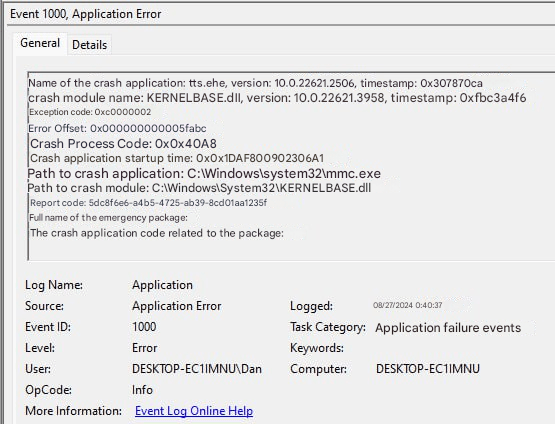This screenshot has width=555, height=424.
Task: Click the Log Name label
Action: coord(54,285)
